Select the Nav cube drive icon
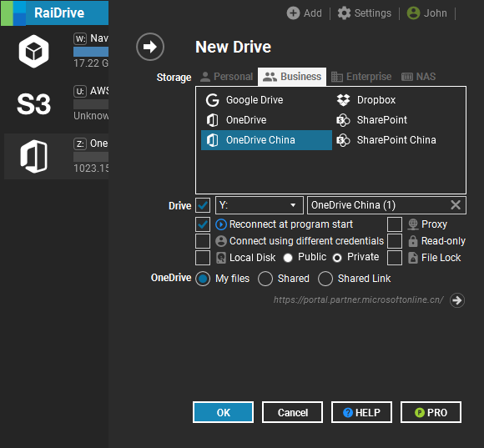Screen dimensions: 484x448 pyautogui.click(x=33, y=51)
